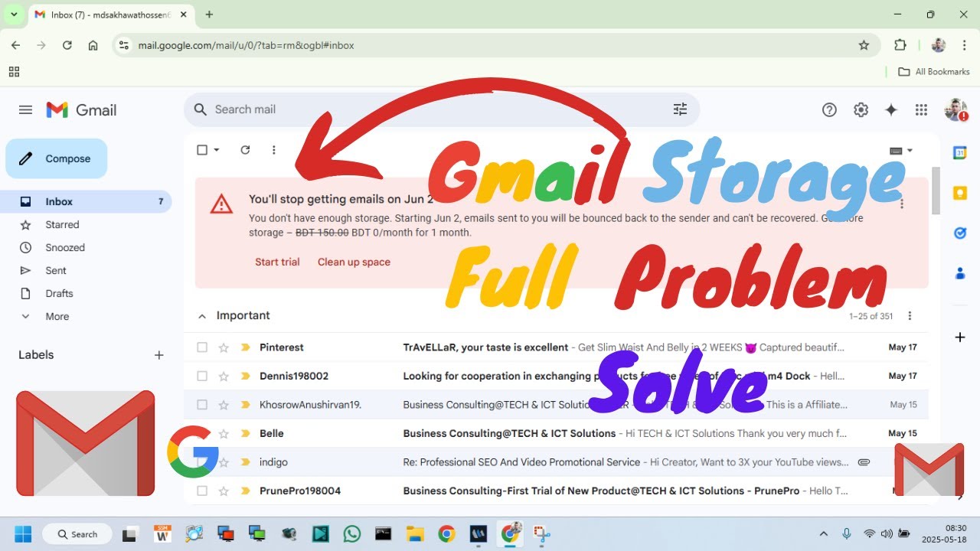Create a new label with the plus icon
Screen dimensions: 980x551
click(x=158, y=355)
